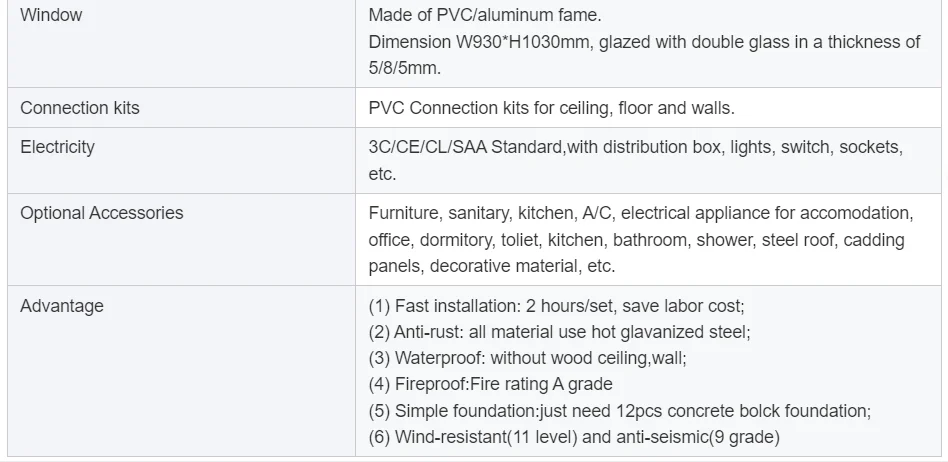Click the Optional Accessories label
This screenshot has height=462, width=948.
pos(102,213)
